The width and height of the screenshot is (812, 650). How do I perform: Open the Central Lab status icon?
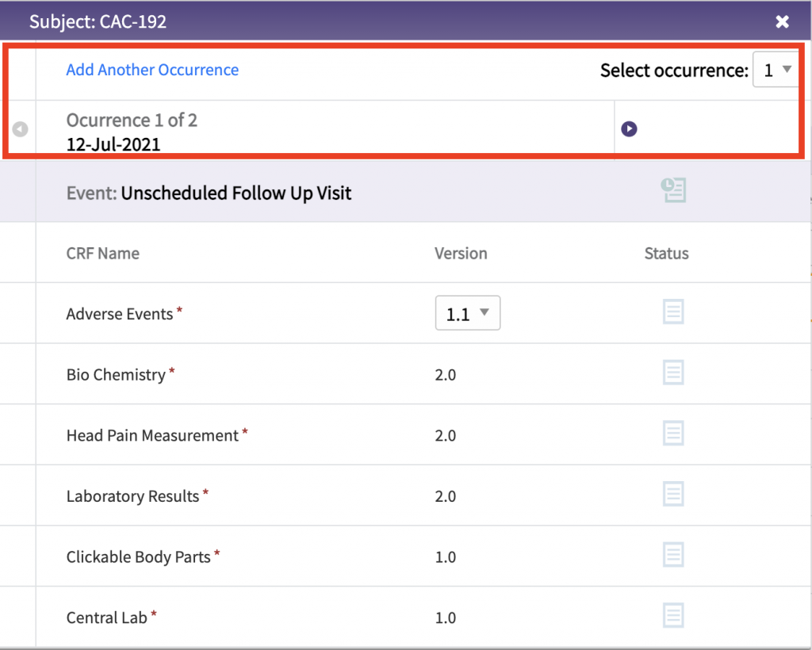(x=672, y=616)
